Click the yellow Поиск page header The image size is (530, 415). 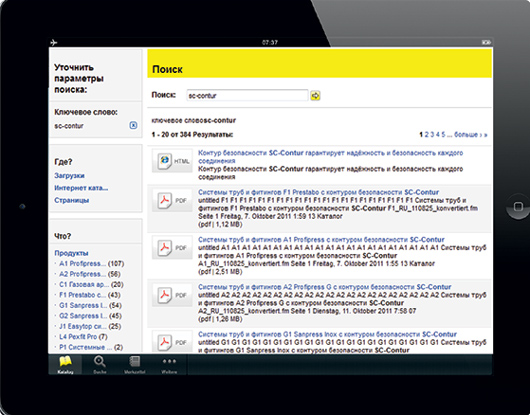coord(319,63)
